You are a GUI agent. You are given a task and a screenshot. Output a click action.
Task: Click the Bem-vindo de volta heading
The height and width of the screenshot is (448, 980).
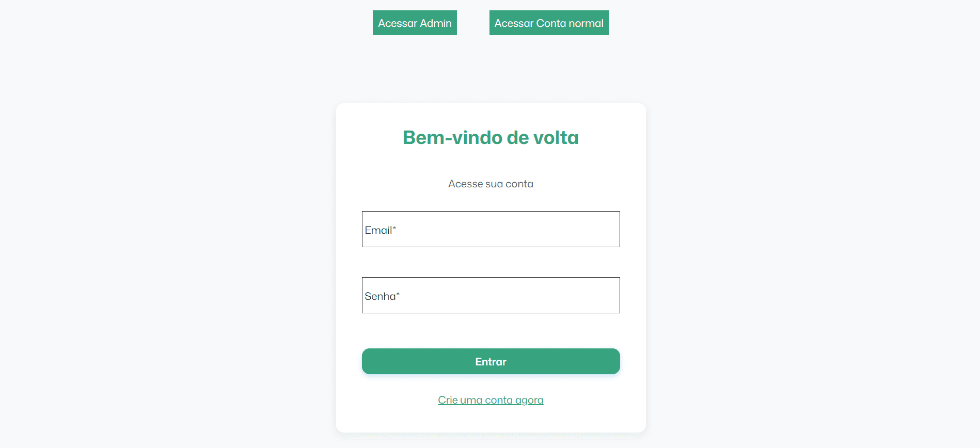click(491, 137)
